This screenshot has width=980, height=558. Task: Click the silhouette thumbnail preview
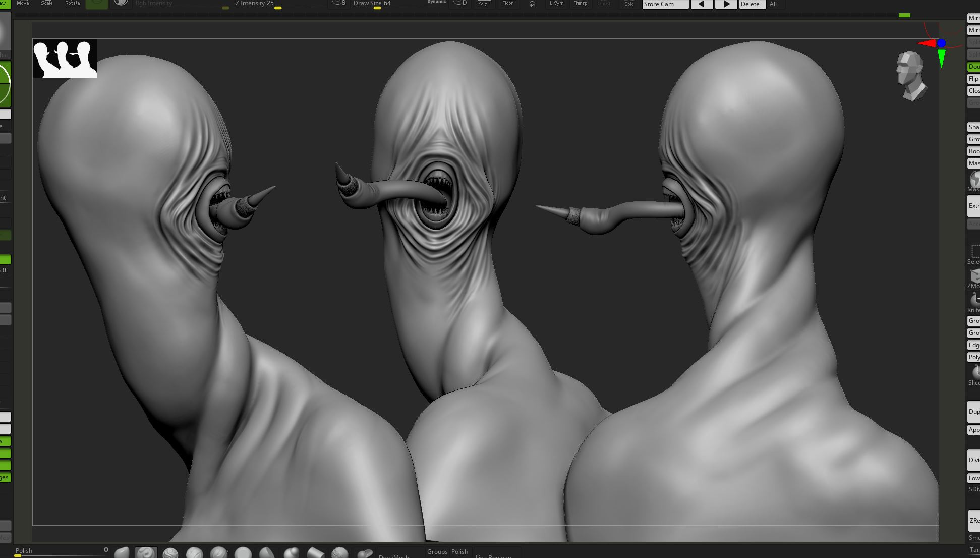(x=65, y=59)
